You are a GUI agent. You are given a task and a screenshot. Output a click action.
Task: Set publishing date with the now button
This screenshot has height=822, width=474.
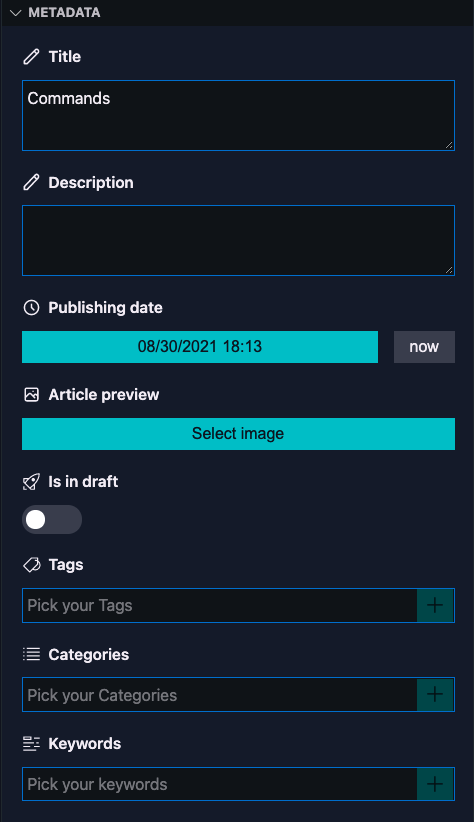[x=424, y=347]
